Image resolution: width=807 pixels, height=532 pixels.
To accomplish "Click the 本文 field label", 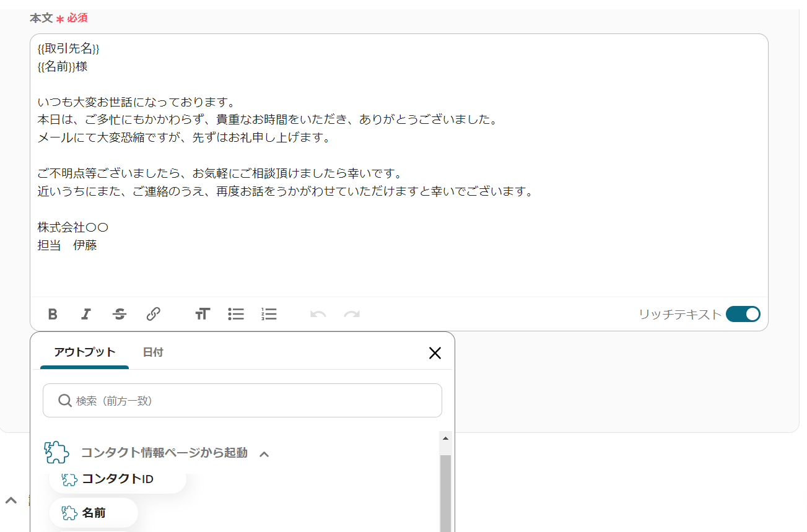I will (x=41, y=18).
